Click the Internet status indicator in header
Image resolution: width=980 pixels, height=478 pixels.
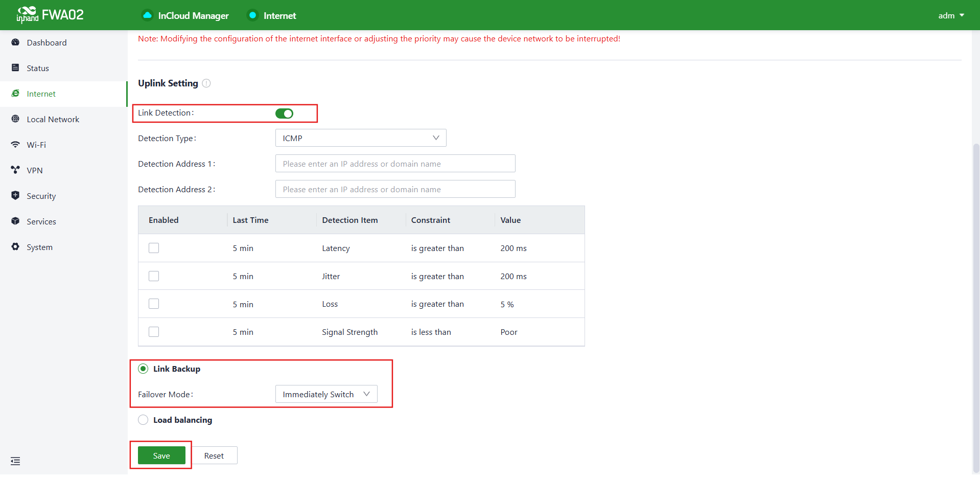tap(252, 15)
